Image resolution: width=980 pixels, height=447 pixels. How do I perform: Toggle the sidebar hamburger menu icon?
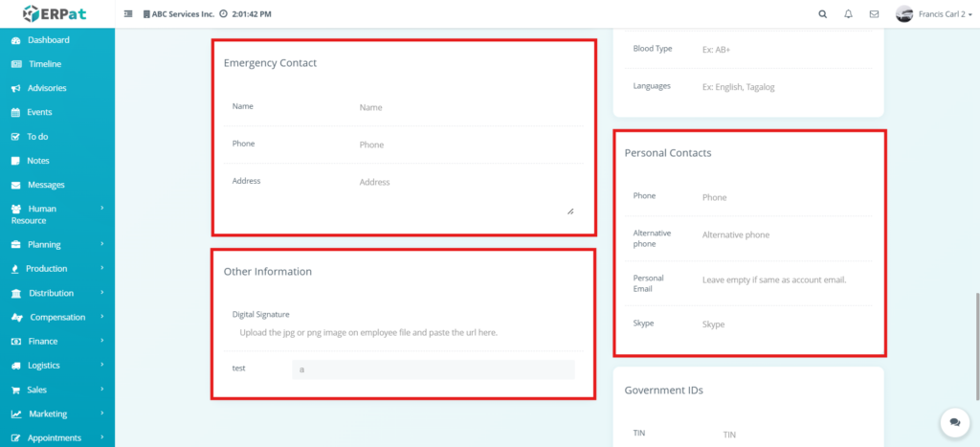(x=129, y=14)
